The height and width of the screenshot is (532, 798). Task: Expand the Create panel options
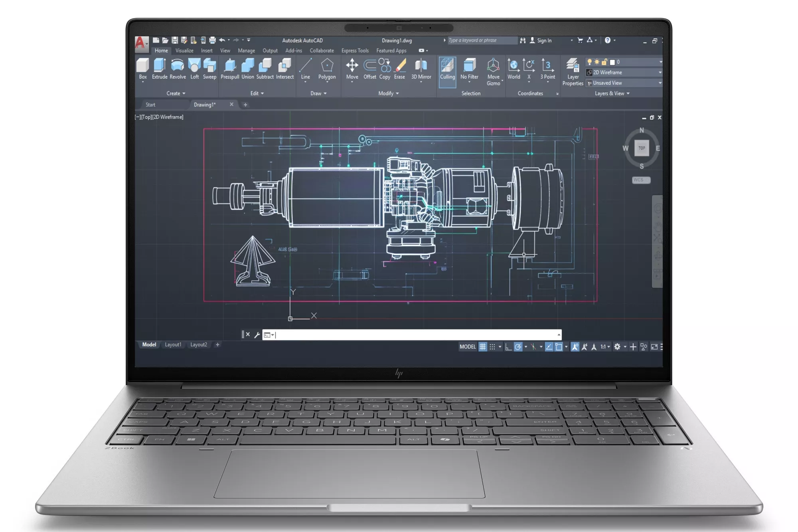coord(176,93)
